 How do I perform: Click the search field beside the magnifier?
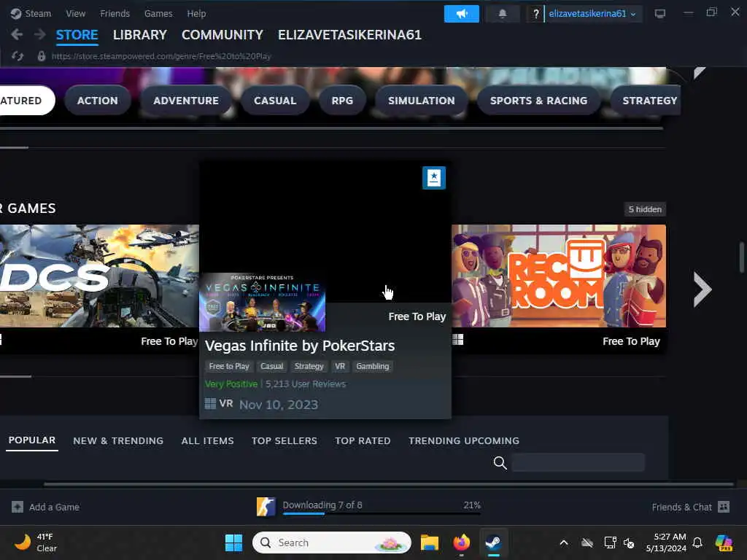pyautogui.click(x=578, y=462)
